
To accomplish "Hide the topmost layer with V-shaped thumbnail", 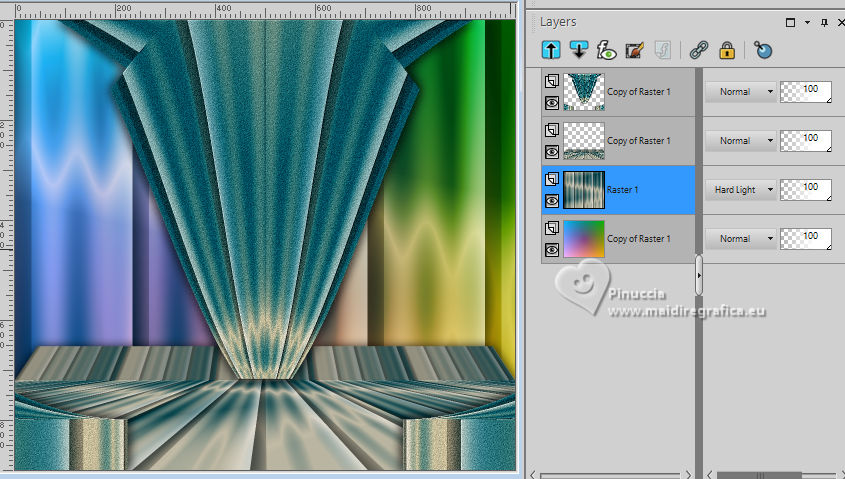I will pyautogui.click(x=551, y=103).
